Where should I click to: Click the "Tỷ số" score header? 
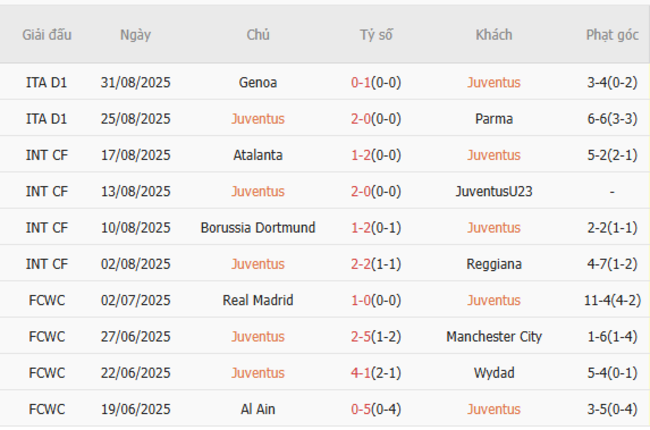[376, 35]
